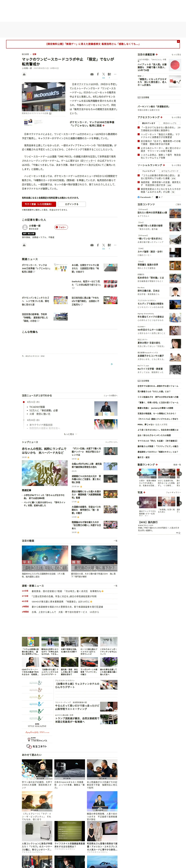The width and height of the screenshot is (186, 868).
Task: Open もっと見る beside 注目の連載記事
Action: click(176, 55)
